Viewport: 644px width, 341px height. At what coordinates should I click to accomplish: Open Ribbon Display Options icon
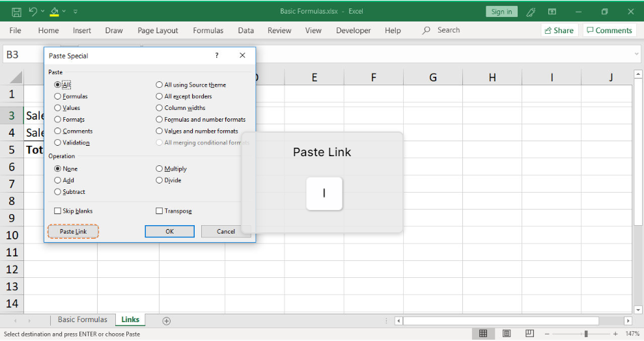pyautogui.click(x=552, y=12)
